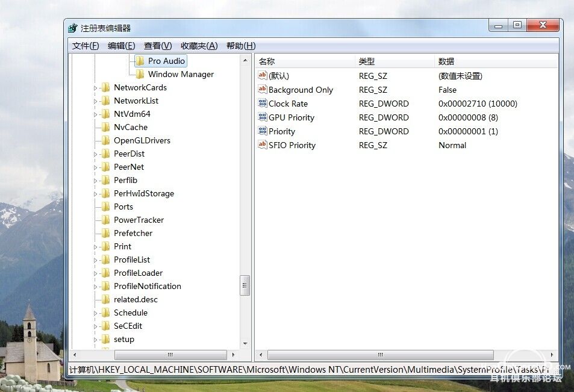Click the PerHwIdStorage folder icon
Viewport: 574px width, 392px height.
(106, 193)
